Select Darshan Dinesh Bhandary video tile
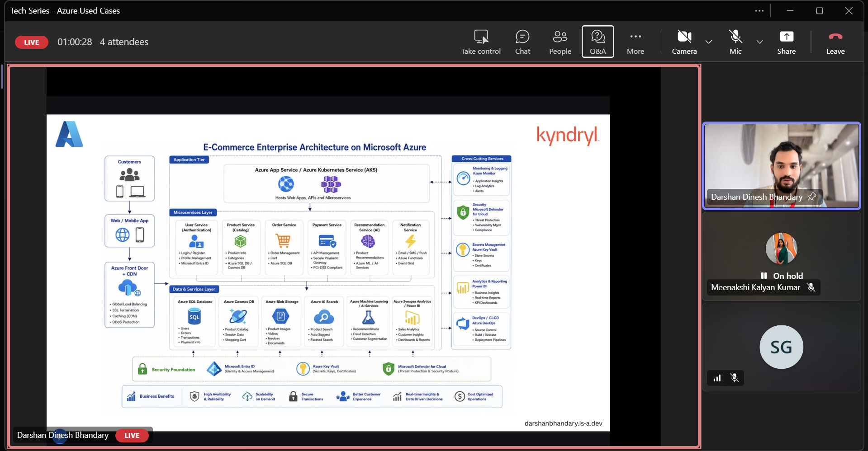The width and height of the screenshot is (868, 451). click(x=781, y=165)
